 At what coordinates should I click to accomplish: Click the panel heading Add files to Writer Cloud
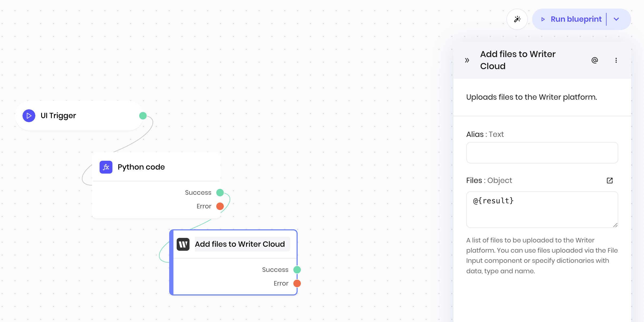[518, 60]
